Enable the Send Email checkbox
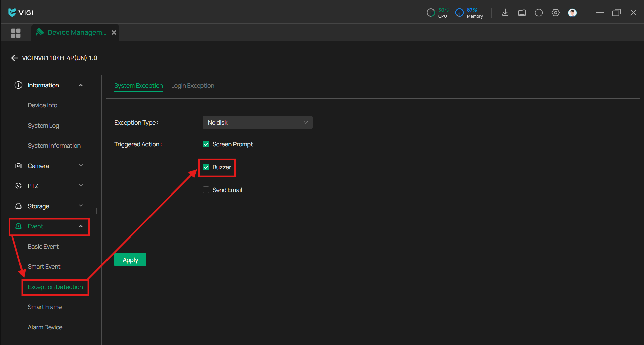644x345 pixels. [206, 190]
